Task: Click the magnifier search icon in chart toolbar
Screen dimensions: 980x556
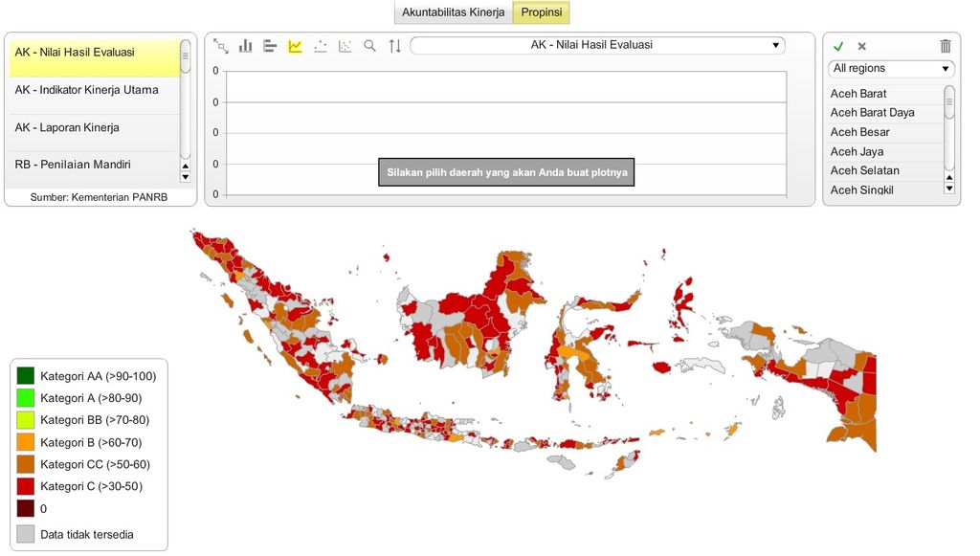Action: pos(370,46)
